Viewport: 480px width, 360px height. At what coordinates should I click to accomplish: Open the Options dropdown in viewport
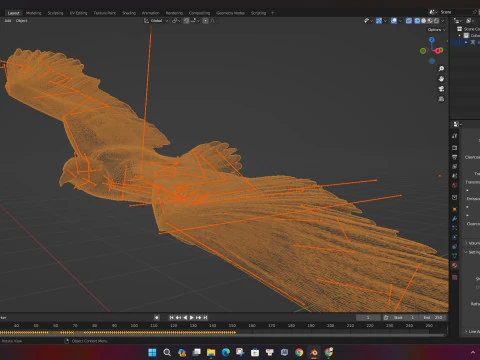[437, 30]
